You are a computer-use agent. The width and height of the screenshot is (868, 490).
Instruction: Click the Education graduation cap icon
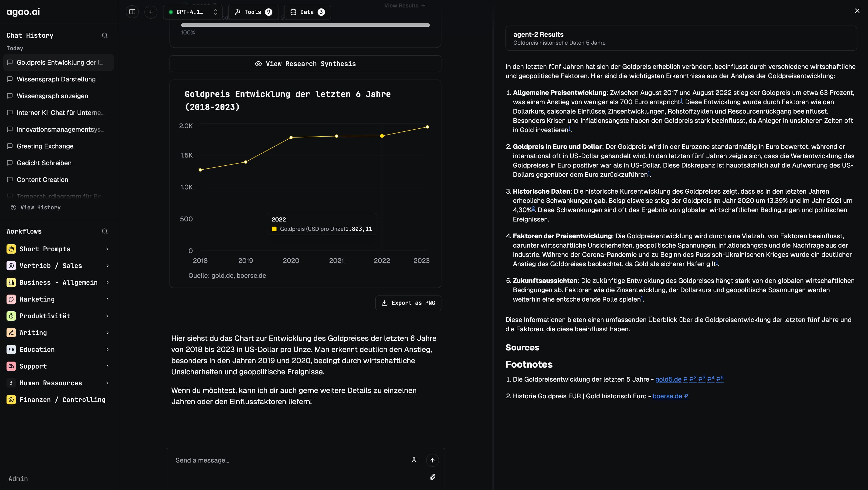point(11,349)
